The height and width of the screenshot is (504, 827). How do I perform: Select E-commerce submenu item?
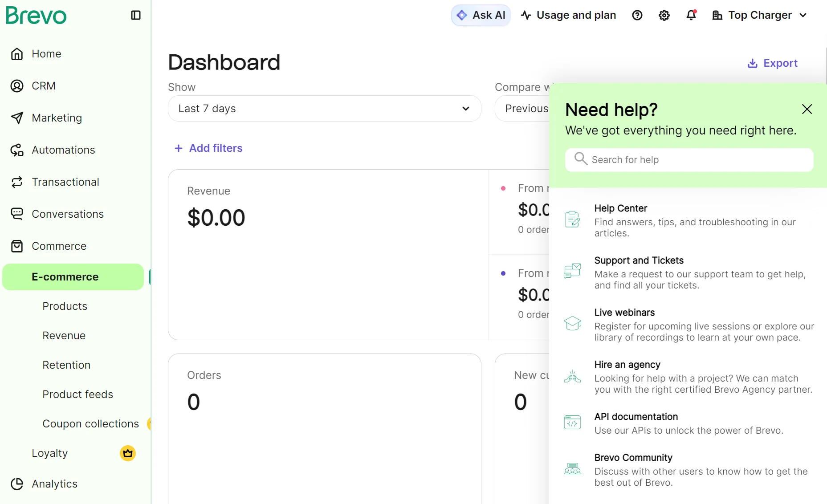pyautogui.click(x=73, y=277)
